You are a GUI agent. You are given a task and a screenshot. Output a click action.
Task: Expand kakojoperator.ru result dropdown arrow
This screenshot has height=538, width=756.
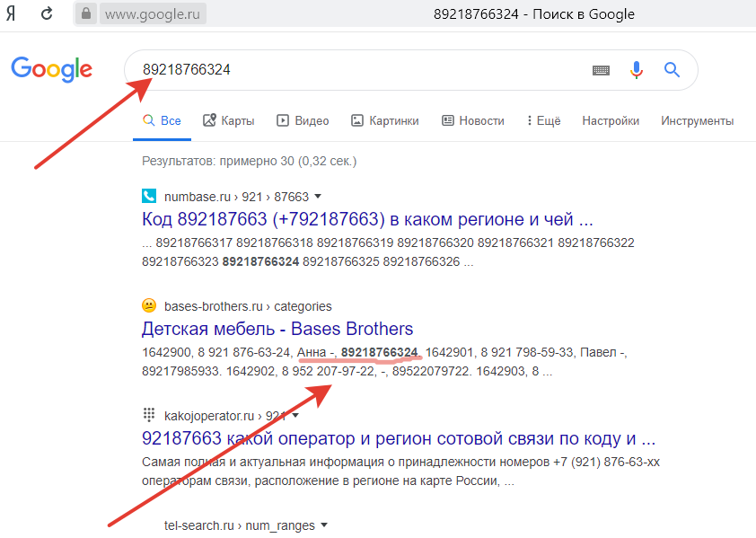tap(295, 416)
